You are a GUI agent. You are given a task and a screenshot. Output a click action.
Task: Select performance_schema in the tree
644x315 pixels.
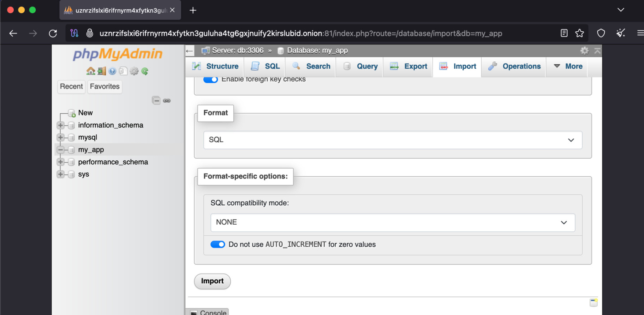113,162
